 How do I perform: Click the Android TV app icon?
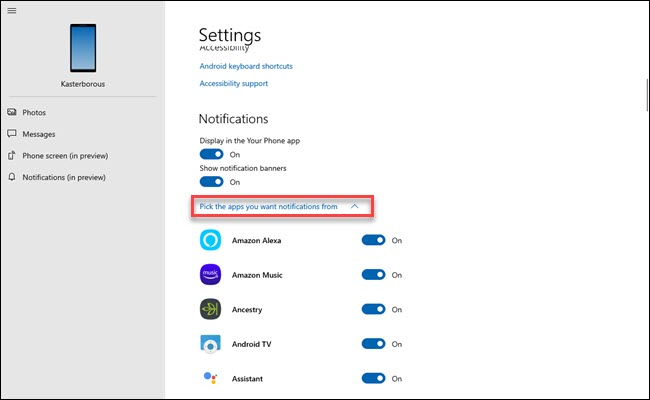211,344
